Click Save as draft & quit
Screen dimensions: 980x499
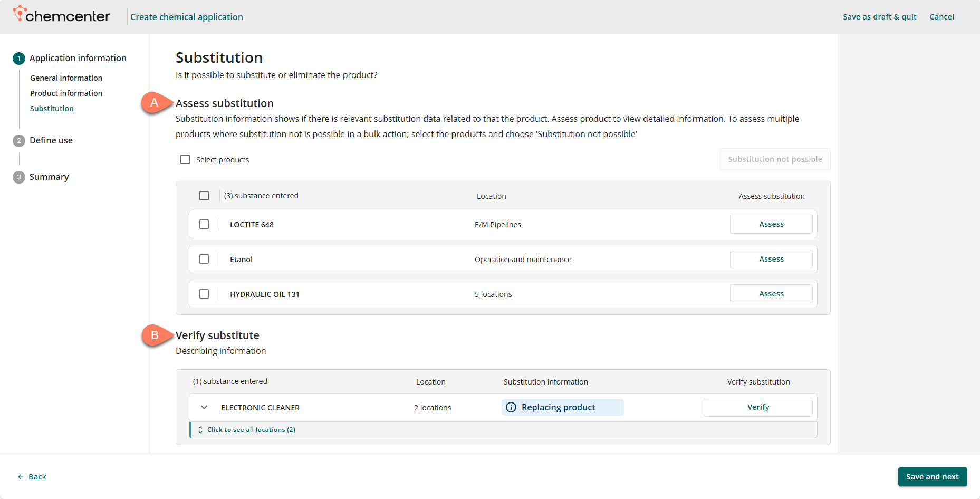click(879, 17)
